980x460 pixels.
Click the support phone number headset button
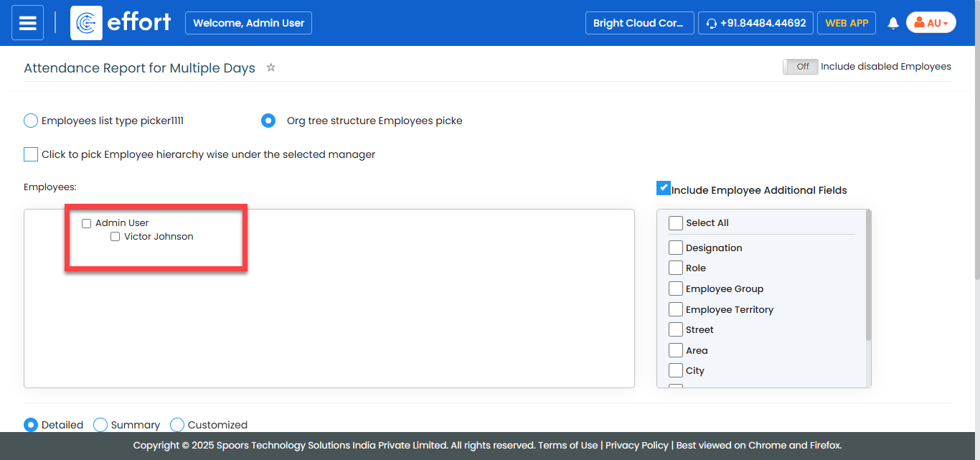click(x=755, y=23)
